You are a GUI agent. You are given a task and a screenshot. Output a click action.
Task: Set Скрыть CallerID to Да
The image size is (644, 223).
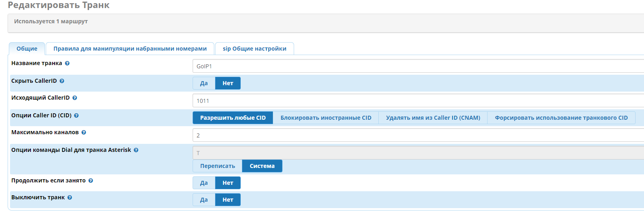click(x=204, y=83)
